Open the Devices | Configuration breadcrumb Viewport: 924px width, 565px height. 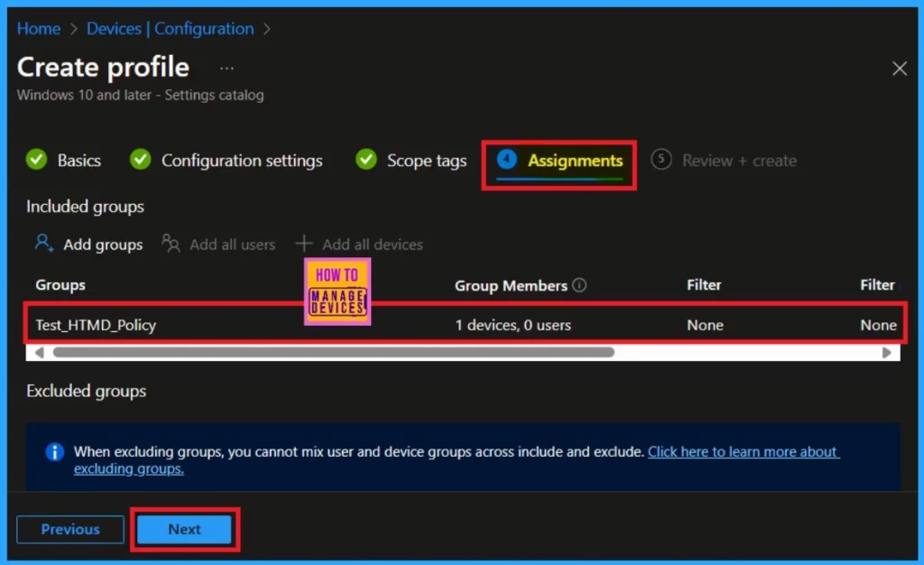[x=171, y=28]
